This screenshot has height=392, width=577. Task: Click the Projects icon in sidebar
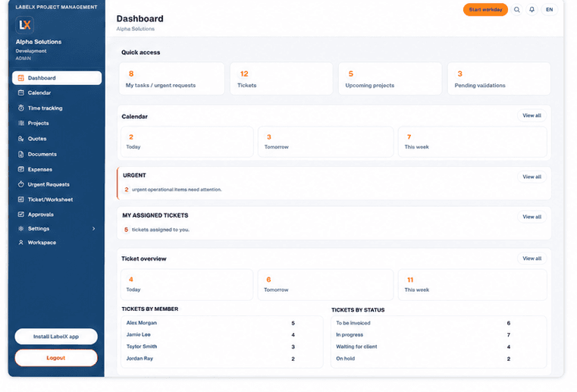[x=21, y=123]
